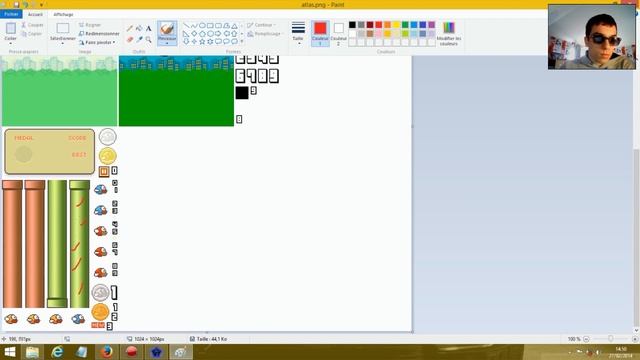Open the Taille line size dropdown

(x=298, y=33)
